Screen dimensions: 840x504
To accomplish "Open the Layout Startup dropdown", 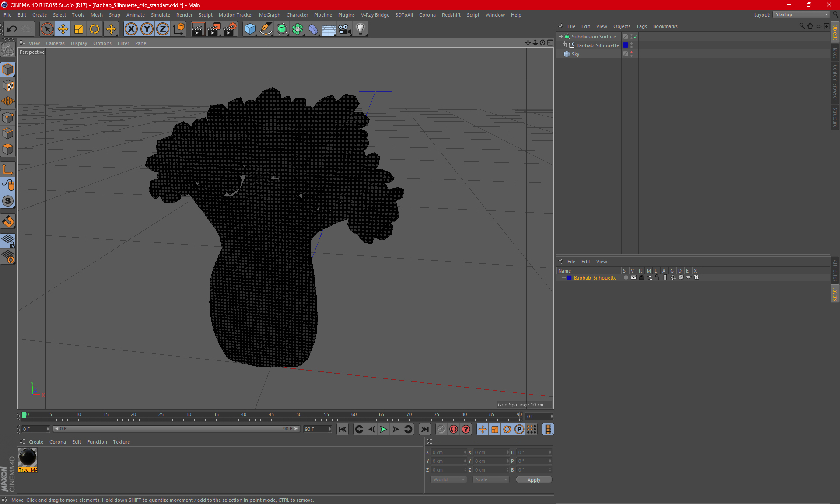I will [801, 14].
